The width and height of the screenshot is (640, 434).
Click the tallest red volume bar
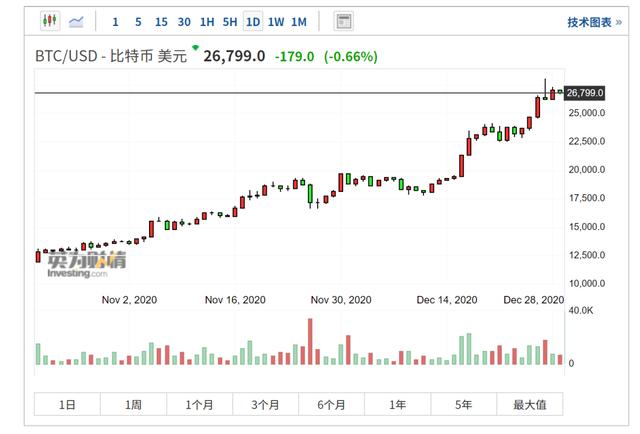pos(310,342)
